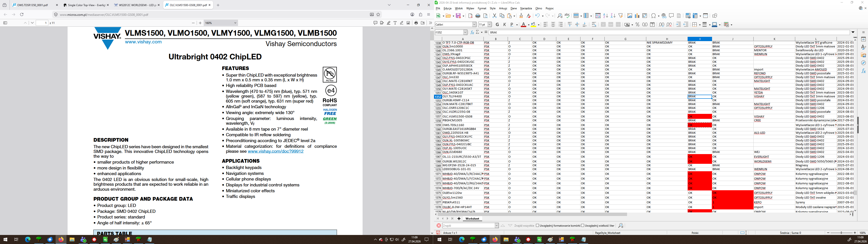
Task: Click the formula input line showing BRAK
Action: click(669, 32)
